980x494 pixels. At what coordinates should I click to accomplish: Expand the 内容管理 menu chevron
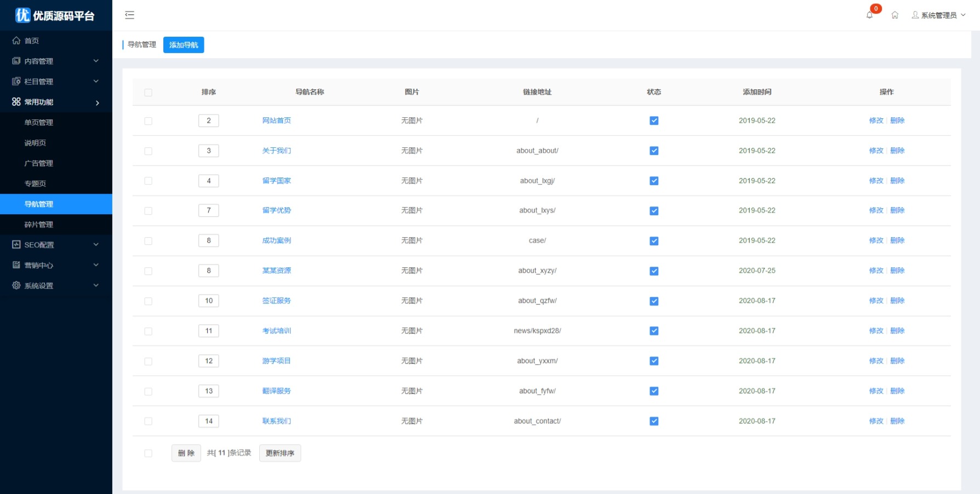coord(96,61)
